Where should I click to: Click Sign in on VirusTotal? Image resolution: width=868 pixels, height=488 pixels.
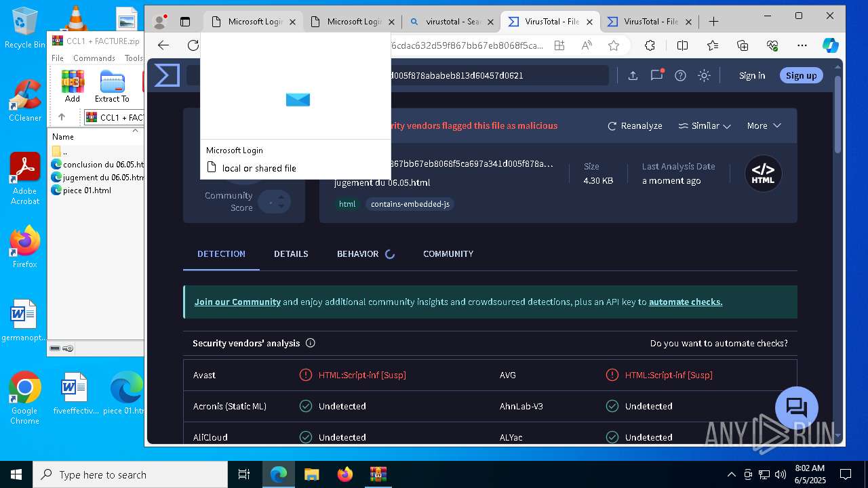752,75
